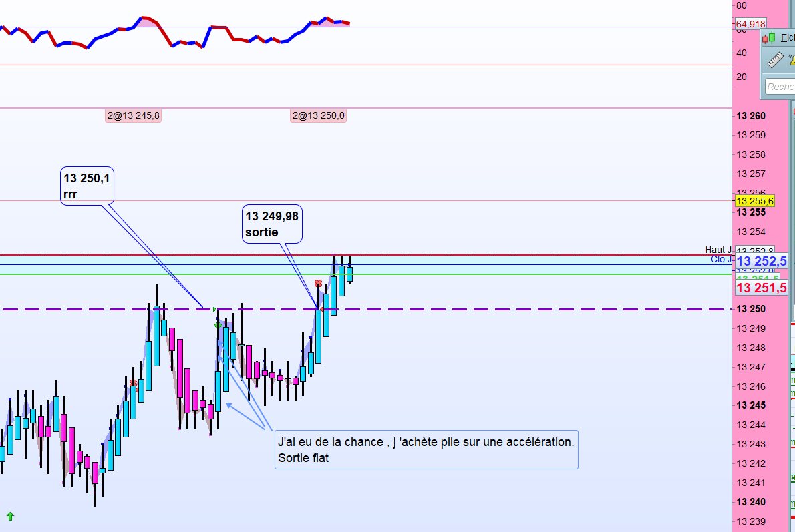Click the 13 260 price axis label
The image size is (795, 532).
click(x=751, y=116)
